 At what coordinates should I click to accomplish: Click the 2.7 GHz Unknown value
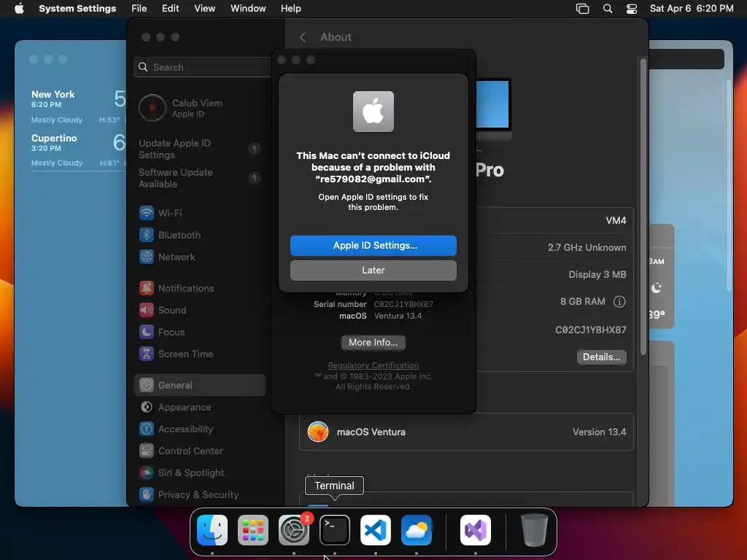tap(587, 248)
